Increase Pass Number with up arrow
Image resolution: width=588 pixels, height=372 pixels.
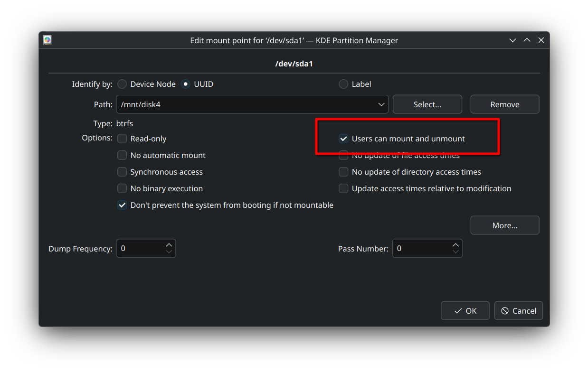point(455,245)
